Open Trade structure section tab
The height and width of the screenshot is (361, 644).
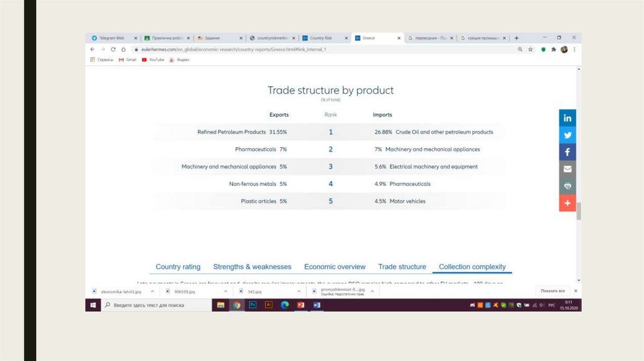(x=402, y=267)
